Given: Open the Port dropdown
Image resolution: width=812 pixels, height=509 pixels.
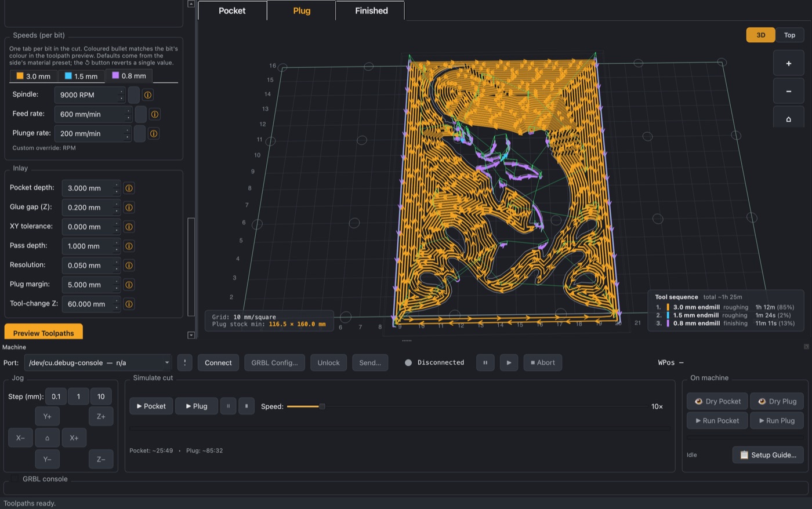Looking at the screenshot, I should [x=98, y=362].
